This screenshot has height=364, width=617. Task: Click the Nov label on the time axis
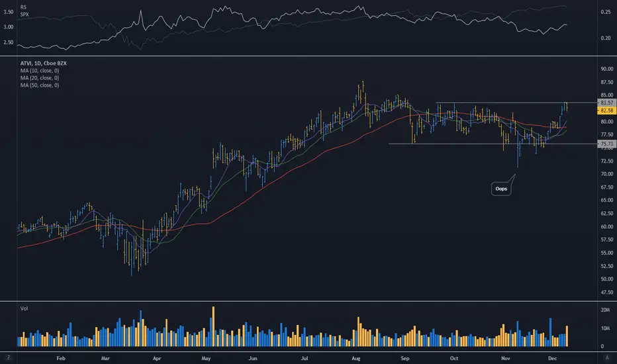pyautogui.click(x=506, y=359)
